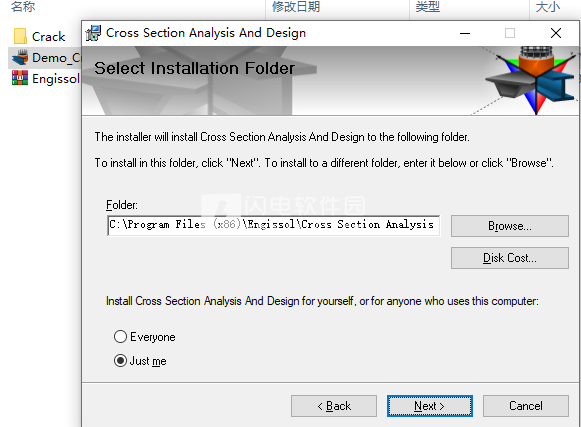Image resolution: width=581 pixels, height=427 pixels.
Task: Select the Engissol archive icon
Action: (x=20, y=78)
